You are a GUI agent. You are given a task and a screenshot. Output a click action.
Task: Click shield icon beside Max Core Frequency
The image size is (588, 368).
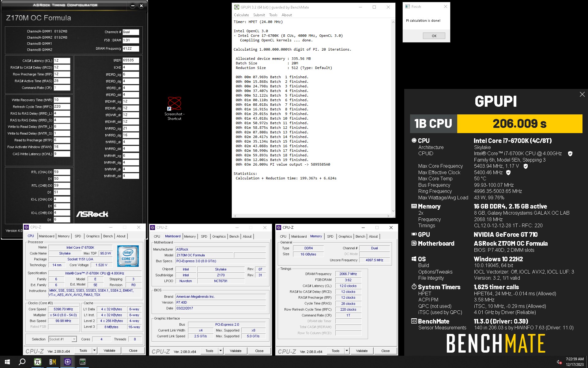(526, 166)
